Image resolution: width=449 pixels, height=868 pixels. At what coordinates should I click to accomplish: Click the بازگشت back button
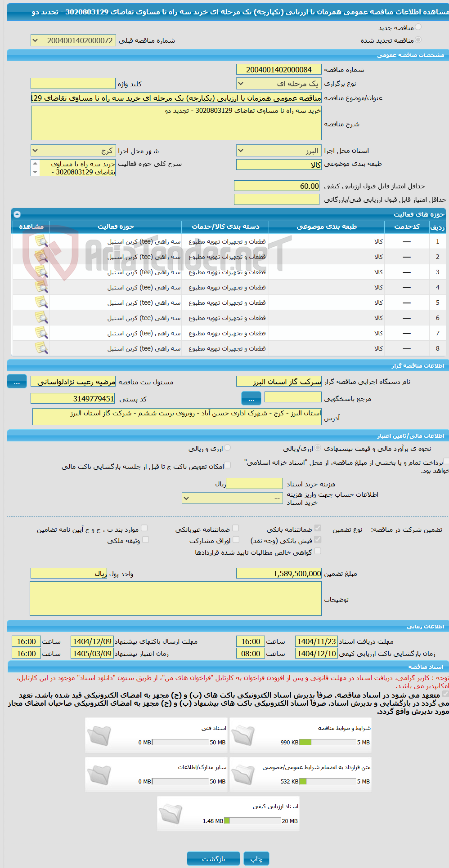tap(214, 859)
